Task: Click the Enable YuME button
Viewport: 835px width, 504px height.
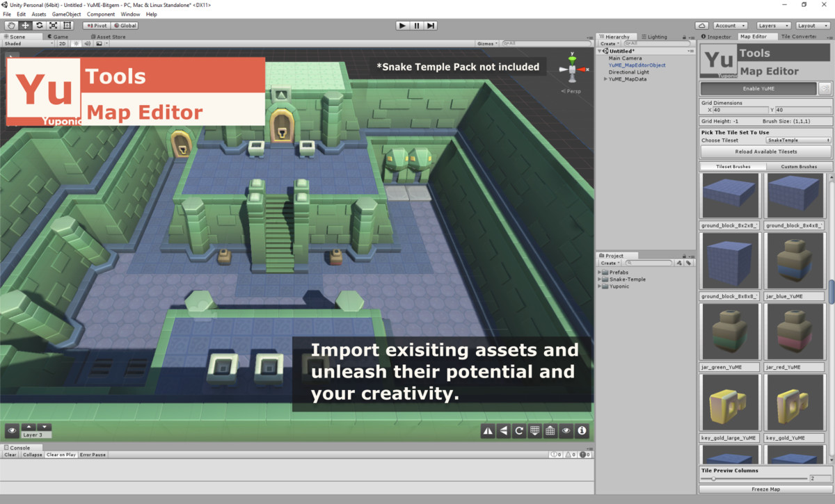Action: (758, 88)
